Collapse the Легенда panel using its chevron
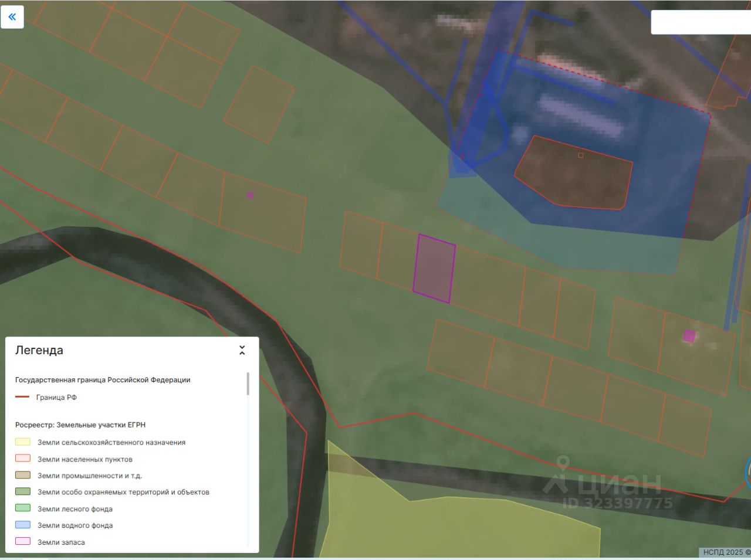Image resolution: width=751 pixels, height=560 pixels. [x=242, y=350]
